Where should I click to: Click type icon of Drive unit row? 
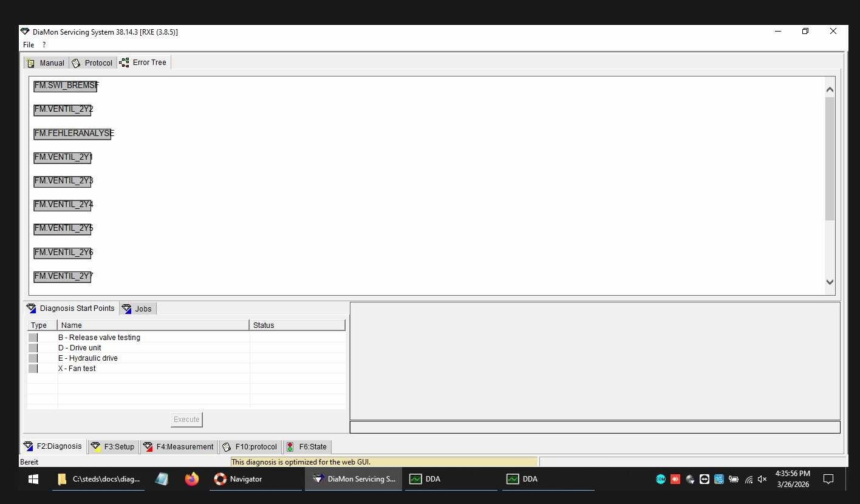coord(33,347)
